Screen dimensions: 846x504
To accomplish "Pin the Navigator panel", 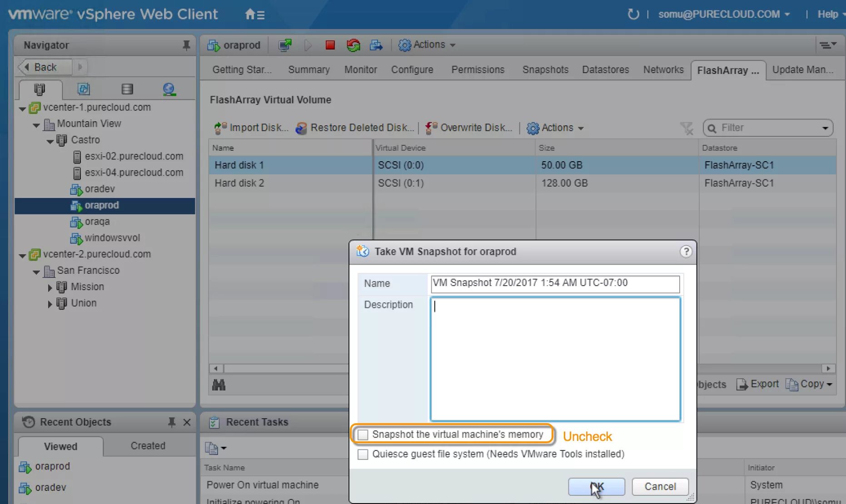I will tap(186, 45).
